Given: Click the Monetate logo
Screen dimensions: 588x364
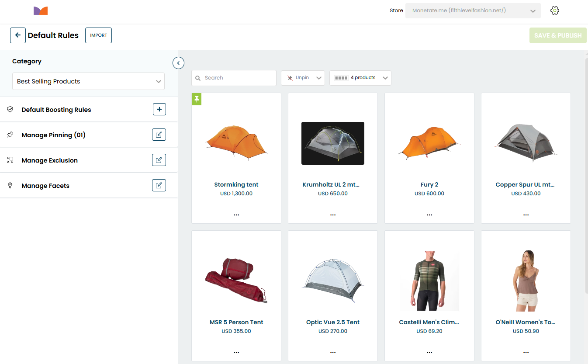Looking at the screenshot, I should pyautogui.click(x=41, y=11).
